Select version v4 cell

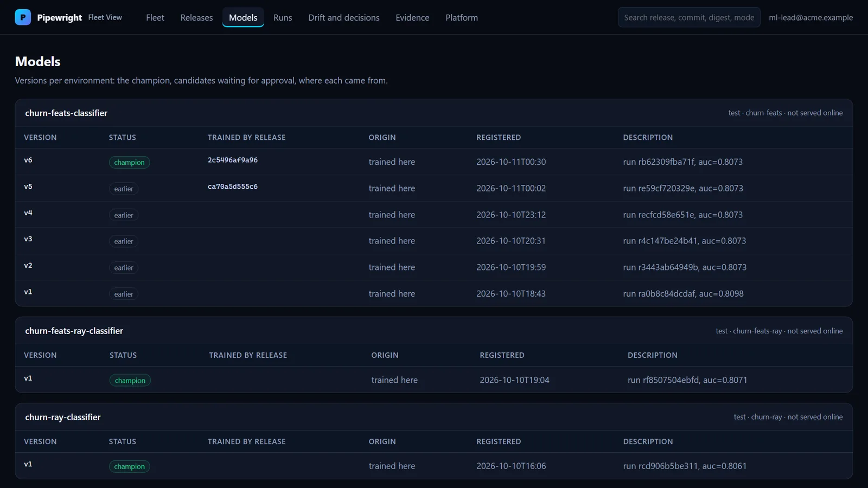pos(28,213)
